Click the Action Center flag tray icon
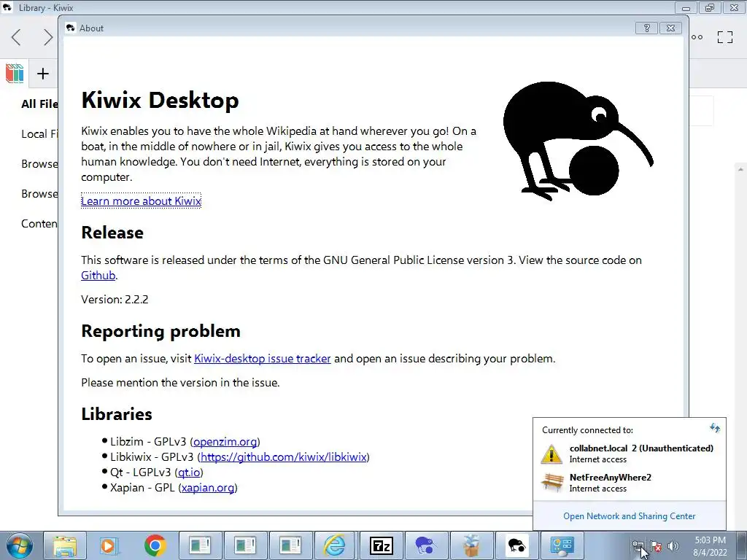The width and height of the screenshot is (747, 560). coord(656,546)
